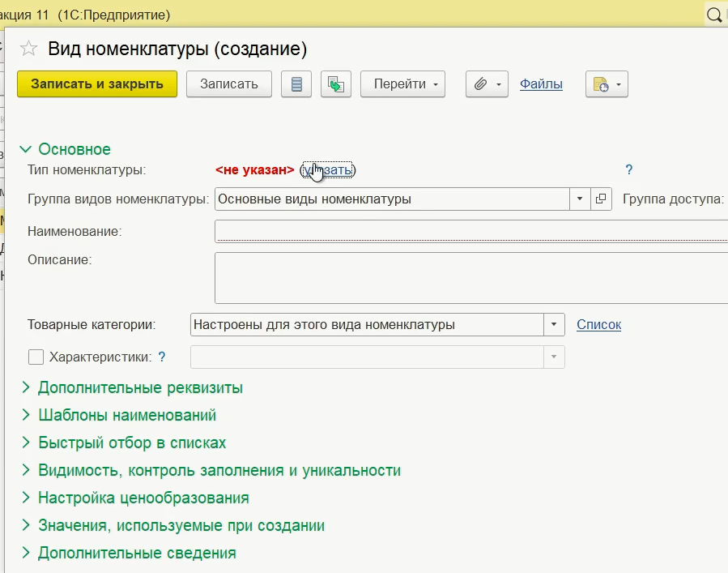
Task: Expand Группа видов номенклатуры dropdown arrow
Action: 580,199
